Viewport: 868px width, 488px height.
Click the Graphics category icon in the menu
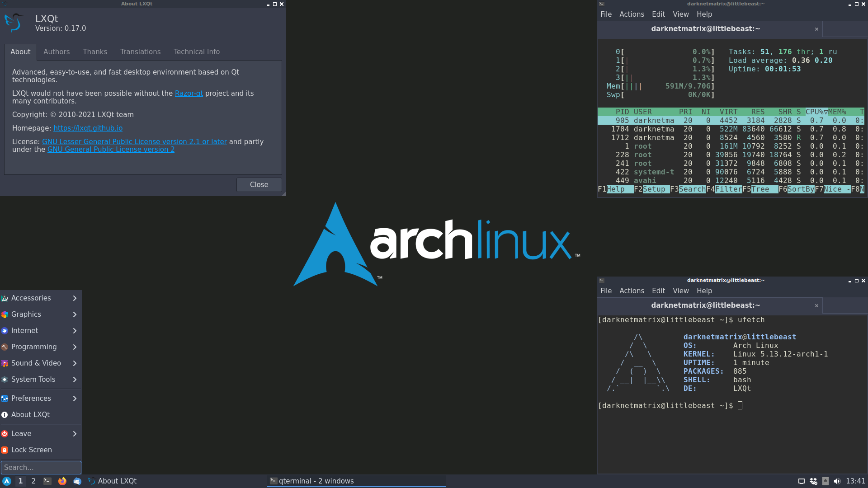[5, 314]
